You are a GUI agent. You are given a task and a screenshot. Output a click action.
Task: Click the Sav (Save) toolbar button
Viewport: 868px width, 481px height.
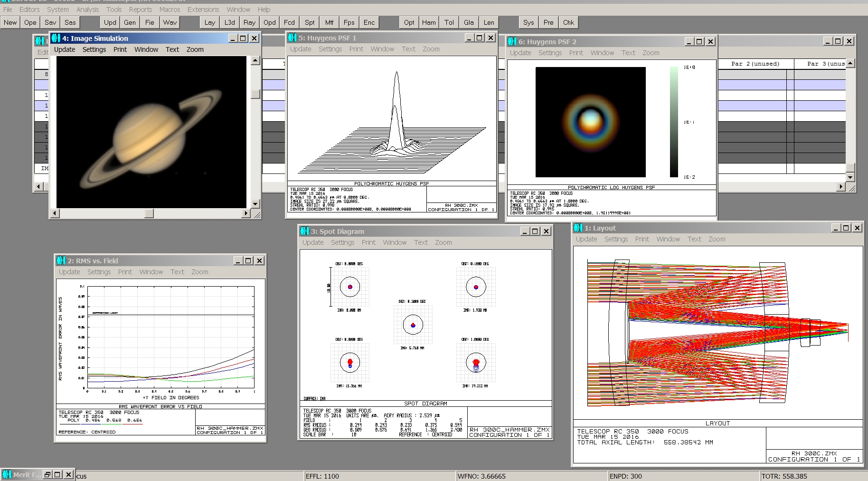pyautogui.click(x=50, y=22)
